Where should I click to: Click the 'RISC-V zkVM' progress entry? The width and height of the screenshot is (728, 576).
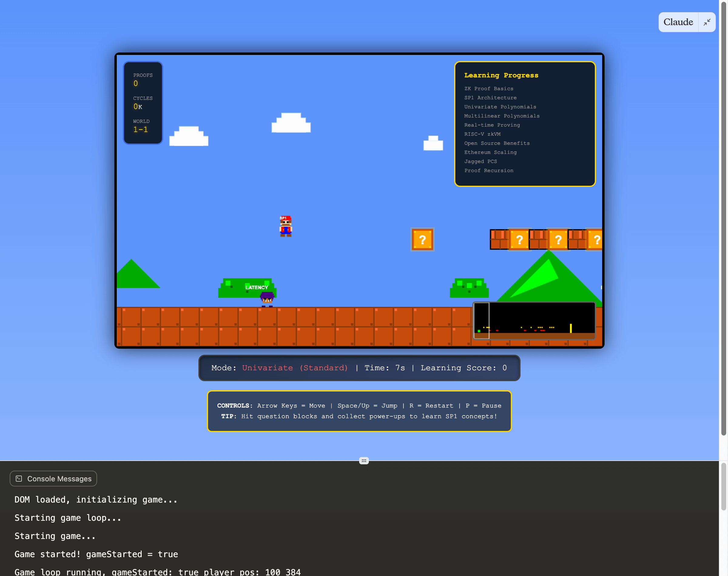click(482, 134)
